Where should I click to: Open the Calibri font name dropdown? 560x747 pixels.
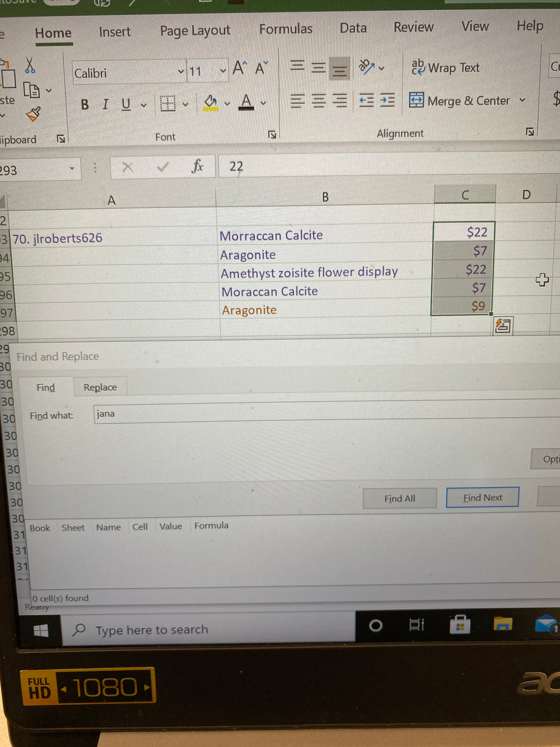click(x=181, y=72)
